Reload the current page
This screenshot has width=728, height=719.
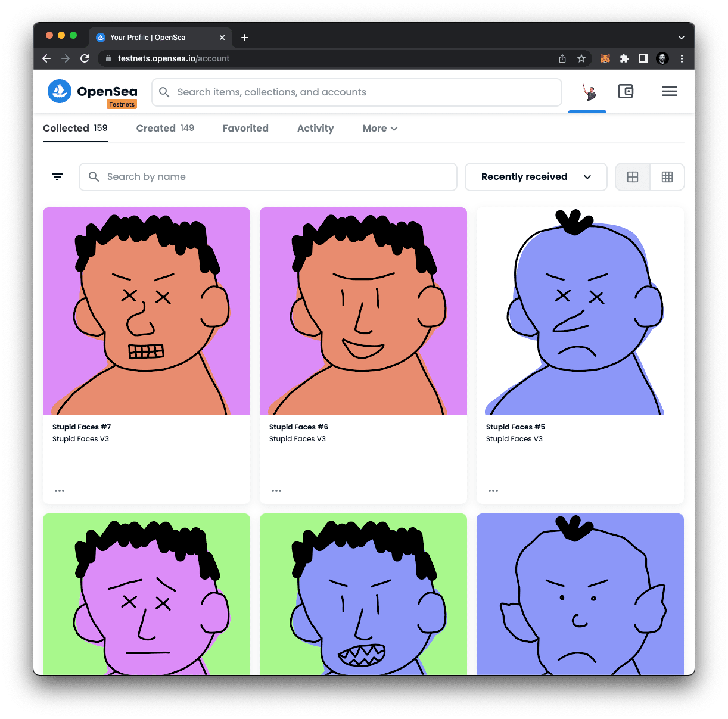[x=85, y=58]
